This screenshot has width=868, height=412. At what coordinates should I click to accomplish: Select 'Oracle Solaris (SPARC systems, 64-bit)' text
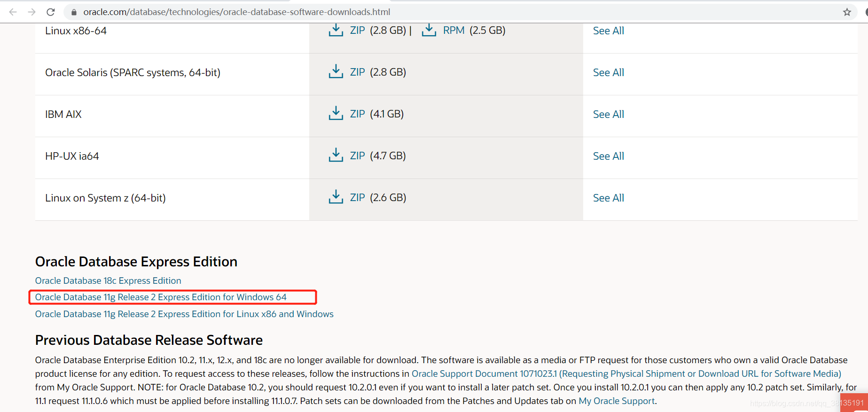[133, 73]
